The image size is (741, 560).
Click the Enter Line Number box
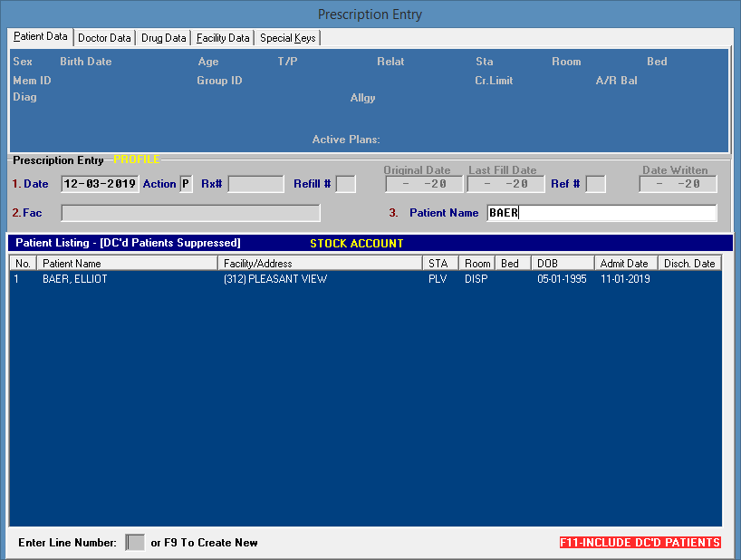(135, 543)
